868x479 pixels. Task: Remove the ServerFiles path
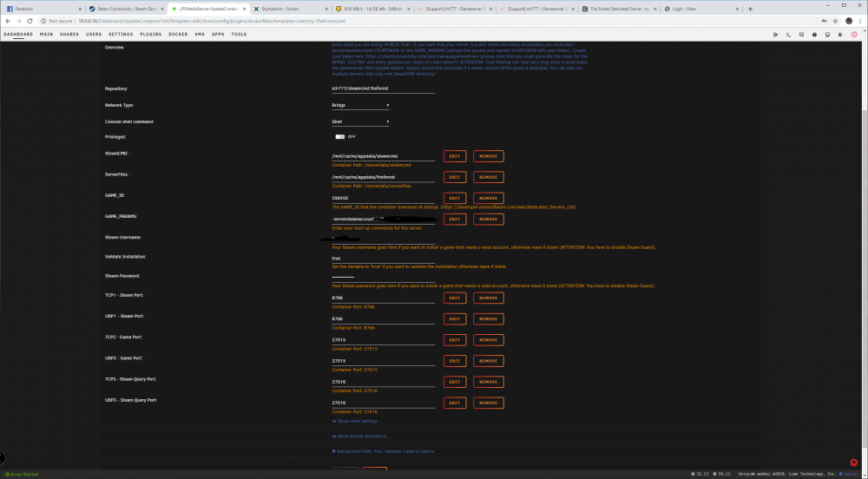click(488, 178)
